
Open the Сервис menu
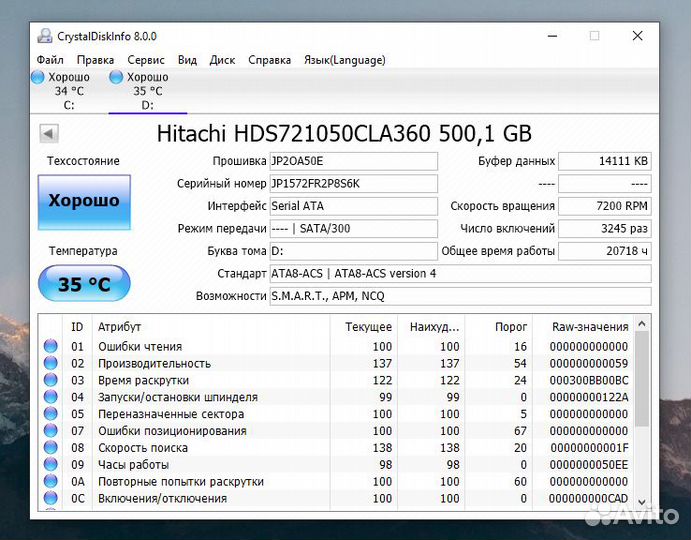click(146, 60)
